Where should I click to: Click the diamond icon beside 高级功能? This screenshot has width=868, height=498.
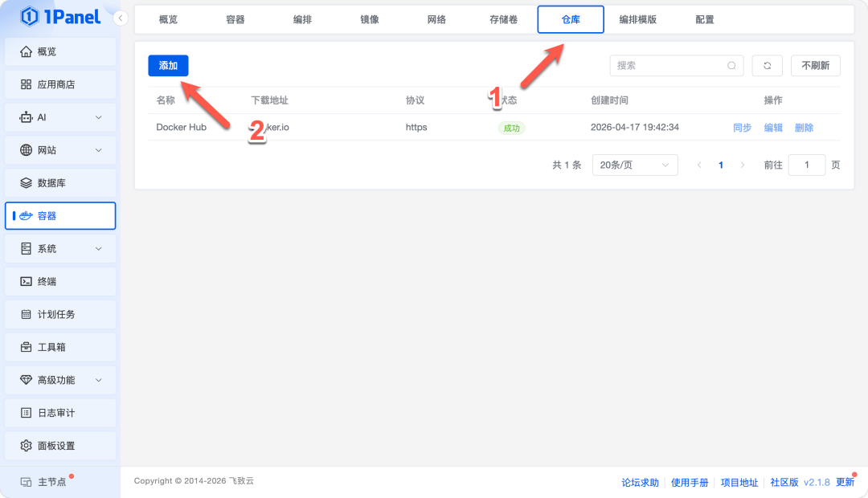(26, 380)
